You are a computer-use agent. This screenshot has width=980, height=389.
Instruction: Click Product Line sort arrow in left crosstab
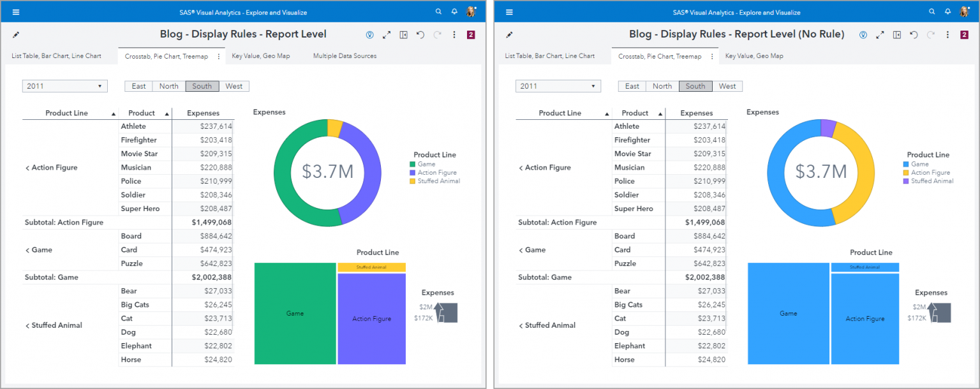click(114, 114)
